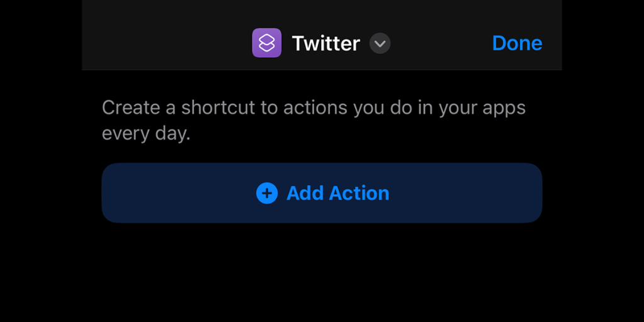
Task: Click the blue plus circle icon
Action: tap(267, 193)
